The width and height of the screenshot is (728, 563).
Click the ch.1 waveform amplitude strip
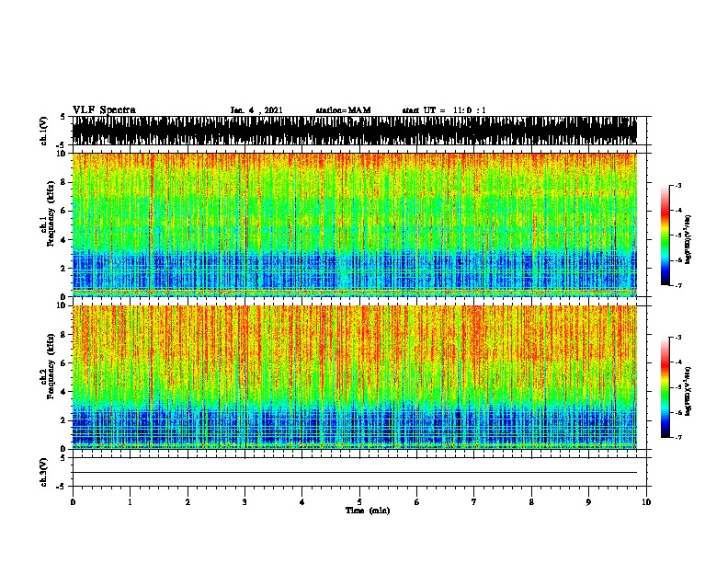[355, 131]
